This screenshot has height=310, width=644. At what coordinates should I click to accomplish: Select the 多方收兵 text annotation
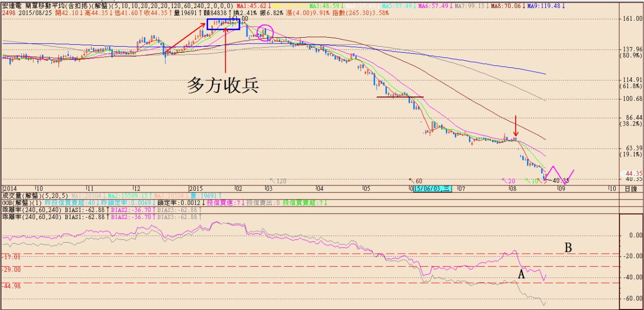pos(223,85)
